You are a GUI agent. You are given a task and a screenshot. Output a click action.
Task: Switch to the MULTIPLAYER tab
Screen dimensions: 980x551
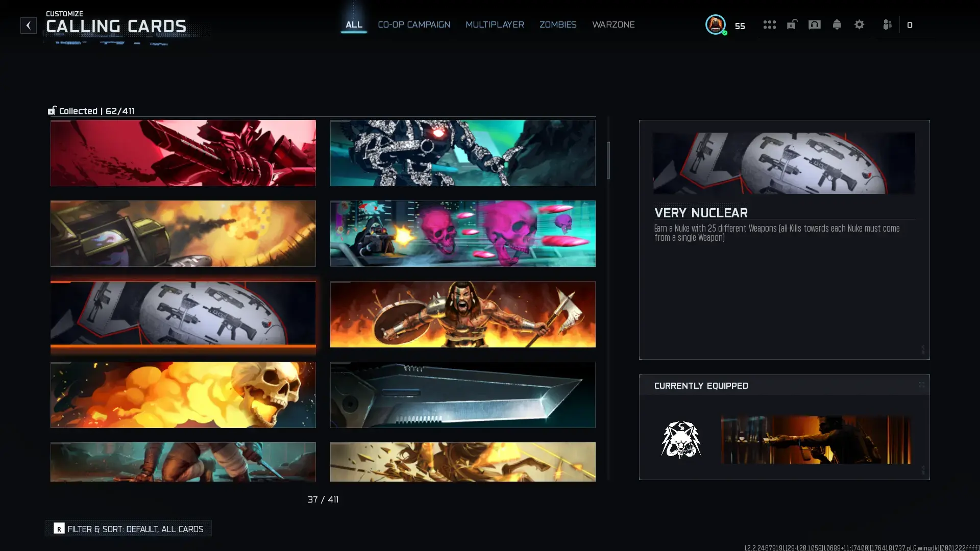[x=494, y=24]
